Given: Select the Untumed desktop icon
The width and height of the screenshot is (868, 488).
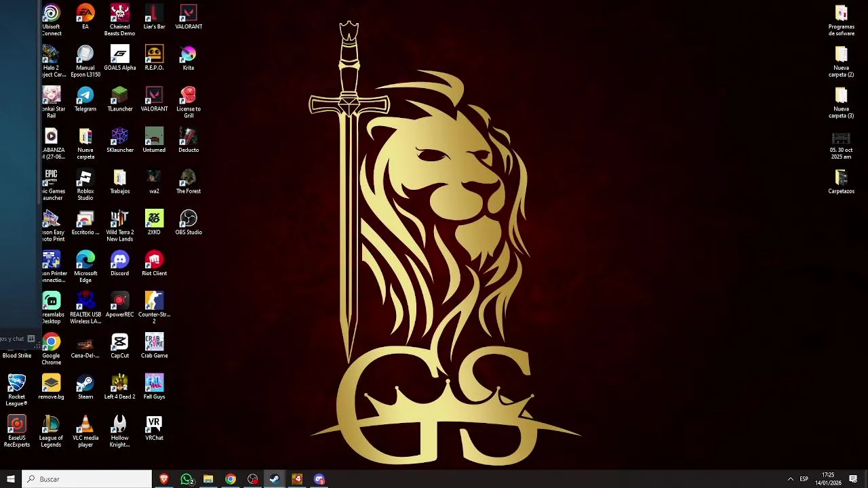Looking at the screenshot, I should (x=154, y=140).
